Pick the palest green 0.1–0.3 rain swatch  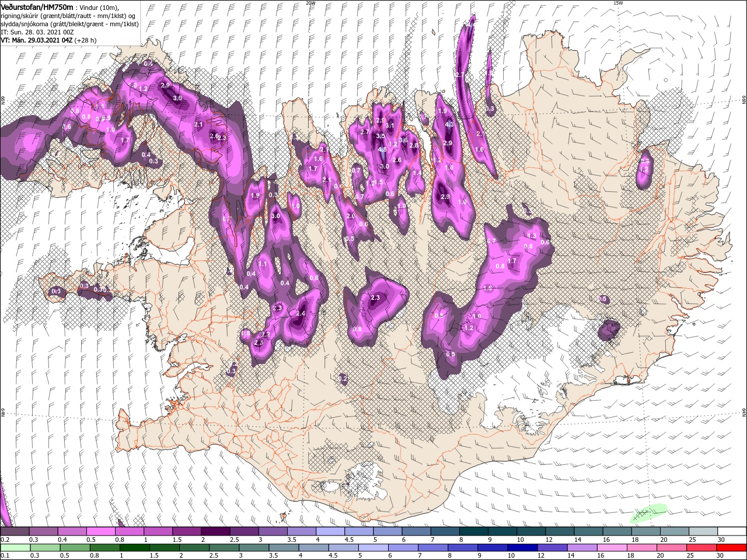click(15, 548)
